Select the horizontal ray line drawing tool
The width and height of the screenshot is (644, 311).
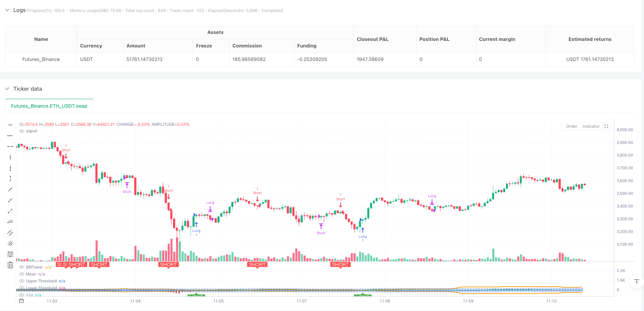point(10,136)
